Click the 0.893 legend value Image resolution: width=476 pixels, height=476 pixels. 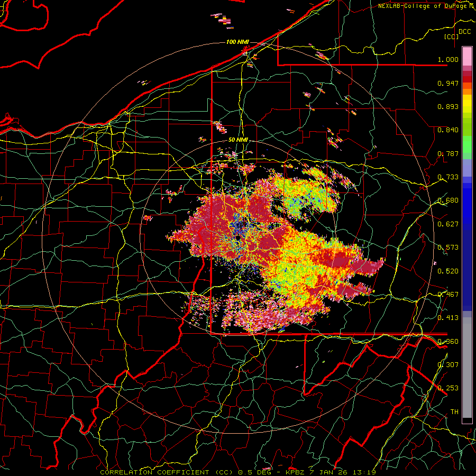tap(448, 106)
